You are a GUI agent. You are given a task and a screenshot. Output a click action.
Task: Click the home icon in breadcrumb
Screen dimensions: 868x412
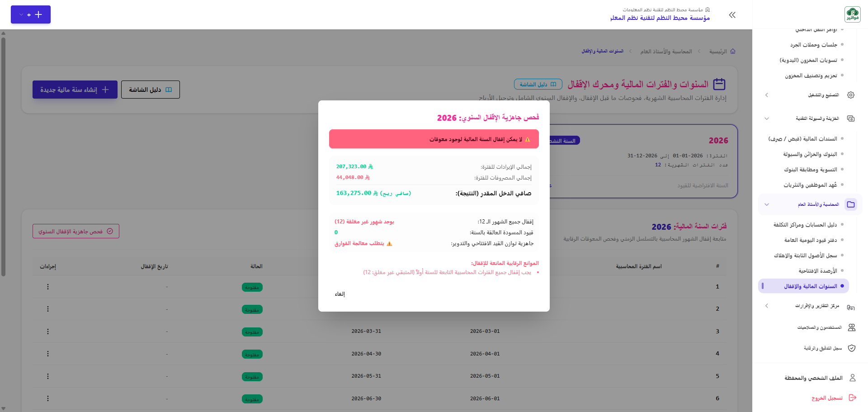(733, 52)
